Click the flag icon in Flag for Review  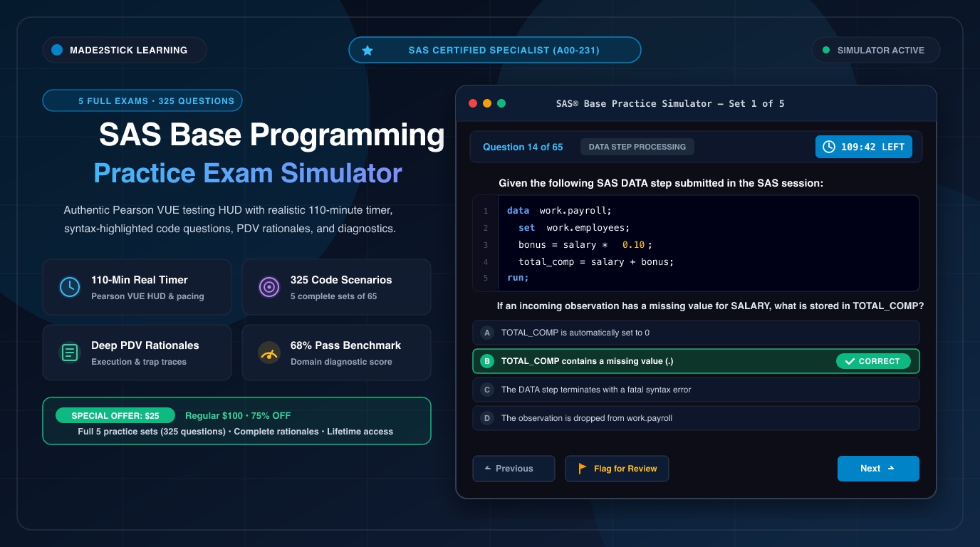point(583,469)
